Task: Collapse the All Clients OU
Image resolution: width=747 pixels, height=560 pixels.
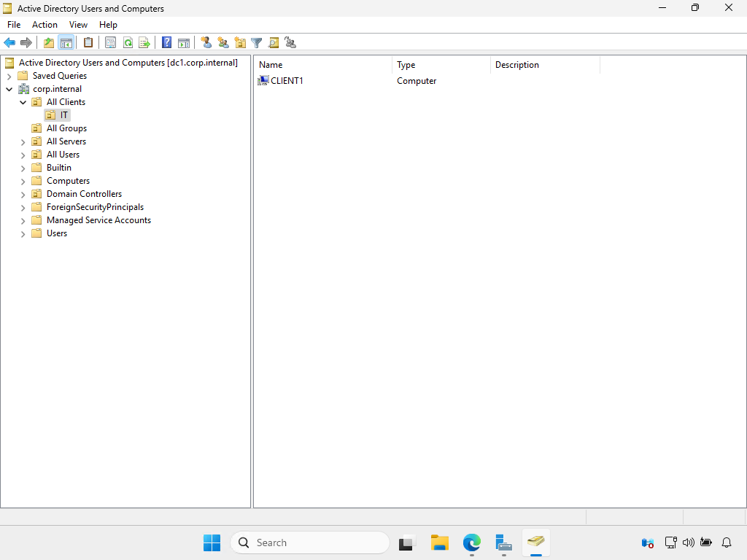Action: click(x=23, y=102)
